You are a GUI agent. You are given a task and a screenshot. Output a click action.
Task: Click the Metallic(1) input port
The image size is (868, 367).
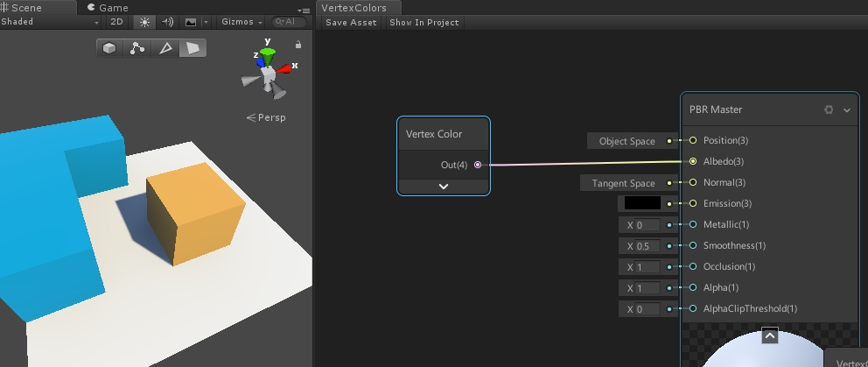692,224
